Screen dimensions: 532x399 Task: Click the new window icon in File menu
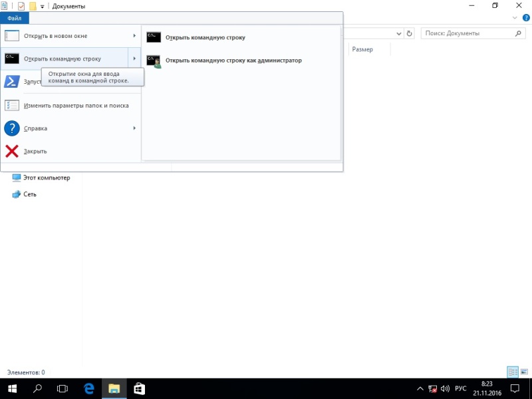coord(11,36)
